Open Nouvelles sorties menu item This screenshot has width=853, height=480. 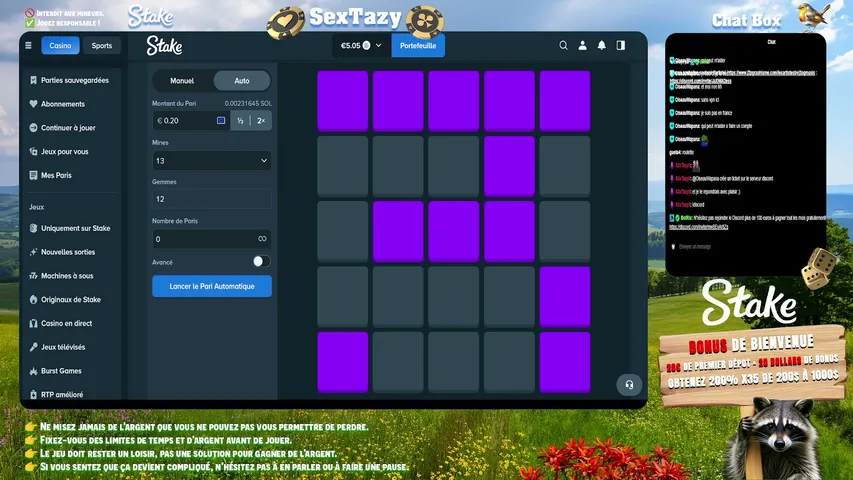coord(70,252)
